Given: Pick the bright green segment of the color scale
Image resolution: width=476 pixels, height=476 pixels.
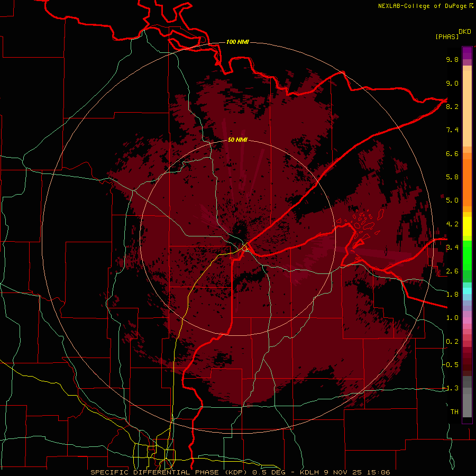Looking at the screenshot, I should (467, 255).
